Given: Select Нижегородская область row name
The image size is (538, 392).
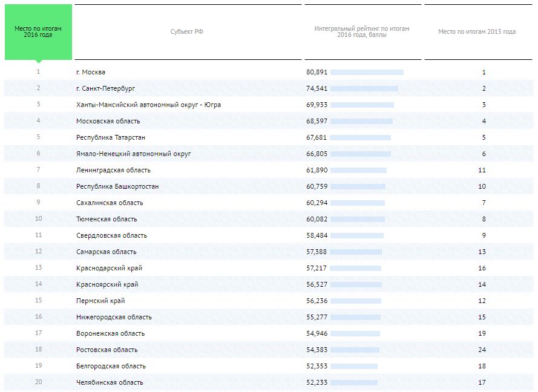Looking at the screenshot, I should coord(114,318).
